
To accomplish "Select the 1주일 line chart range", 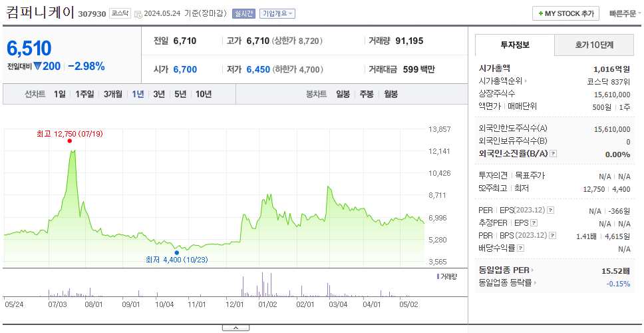I will point(85,94).
